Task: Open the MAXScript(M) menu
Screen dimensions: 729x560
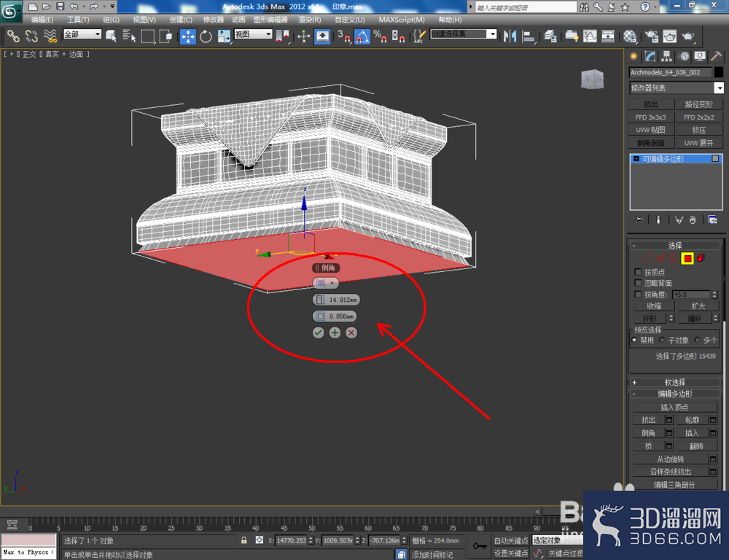Action: (401, 20)
